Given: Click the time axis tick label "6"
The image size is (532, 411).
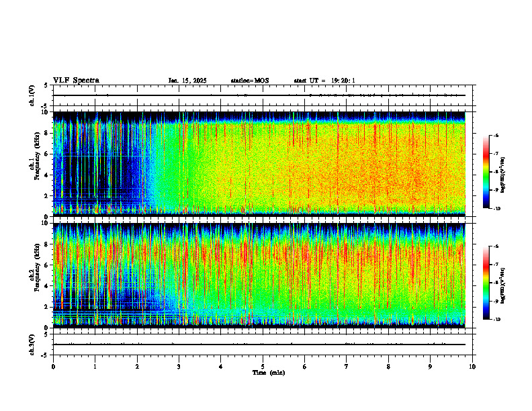Looking at the screenshot, I should pos(305,367).
